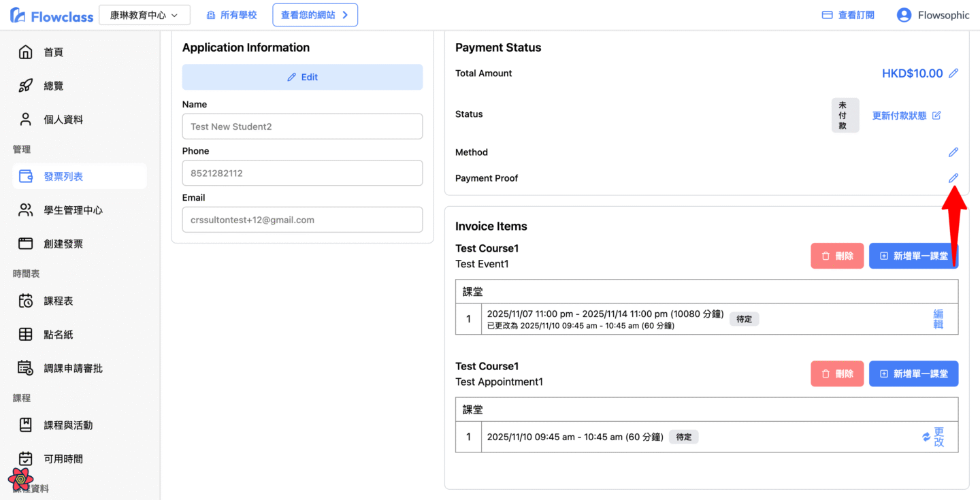Expand the 康琳教育中心 school dropdown

pos(144,15)
